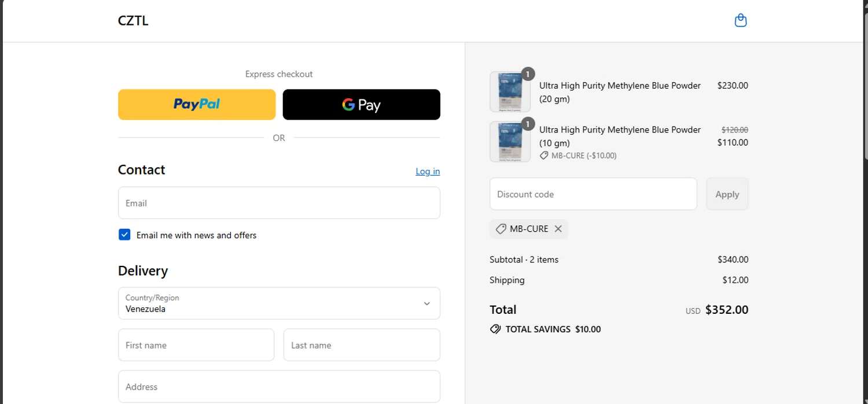The image size is (868, 404).
Task: Focus the First name field
Action: coord(196,345)
